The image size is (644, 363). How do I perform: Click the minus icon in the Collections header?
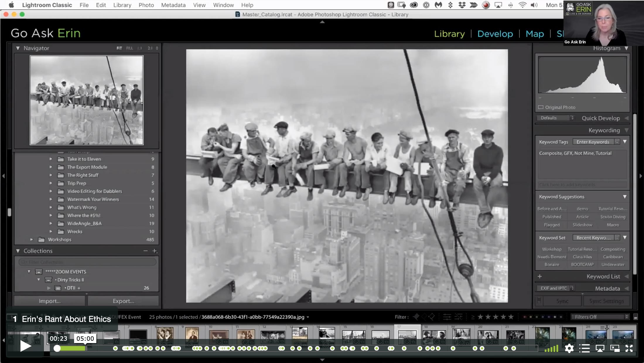(x=146, y=251)
